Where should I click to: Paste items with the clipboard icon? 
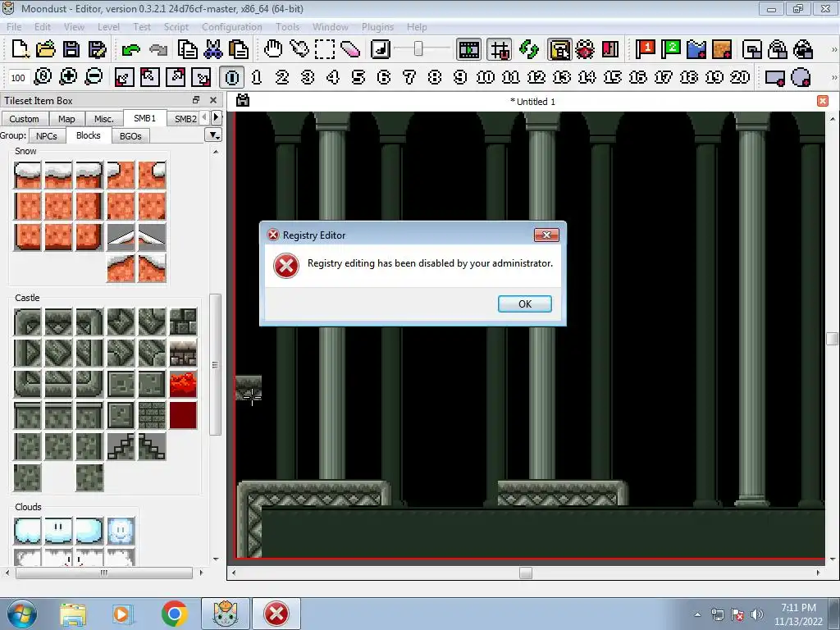tap(239, 49)
